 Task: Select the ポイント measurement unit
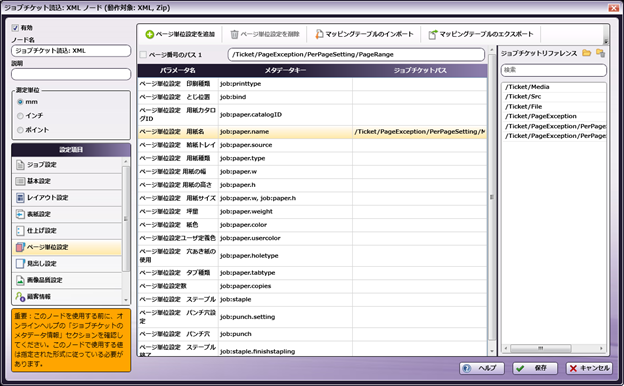[x=20, y=130]
